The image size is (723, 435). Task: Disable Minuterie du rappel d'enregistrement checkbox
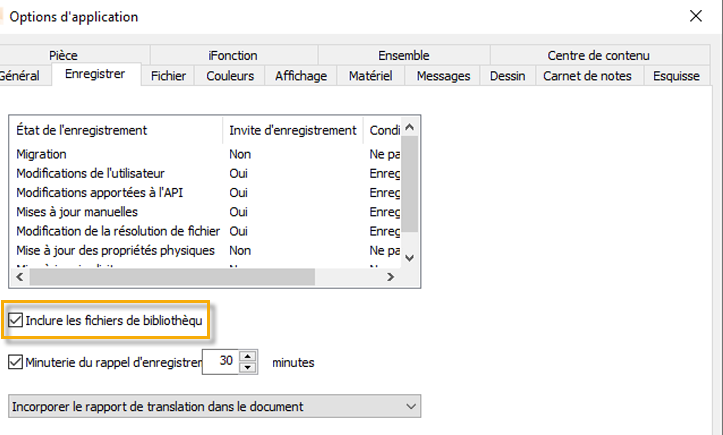tap(15, 362)
